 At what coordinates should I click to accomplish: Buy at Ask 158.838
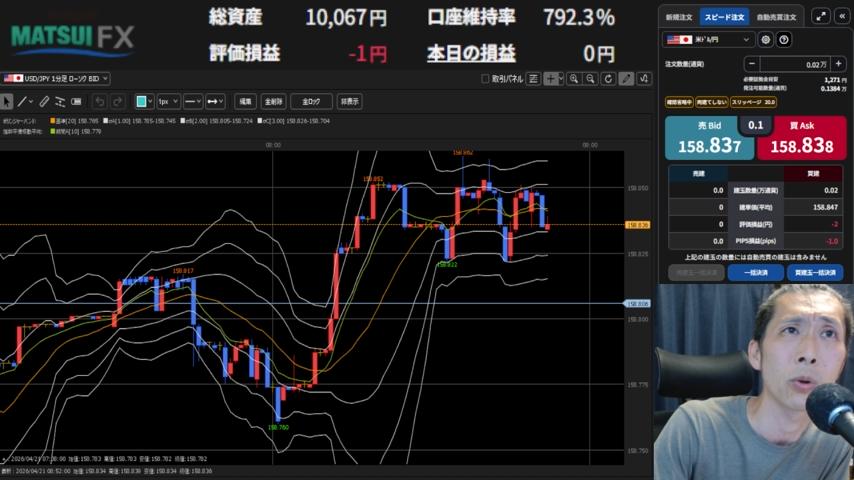[x=802, y=138]
